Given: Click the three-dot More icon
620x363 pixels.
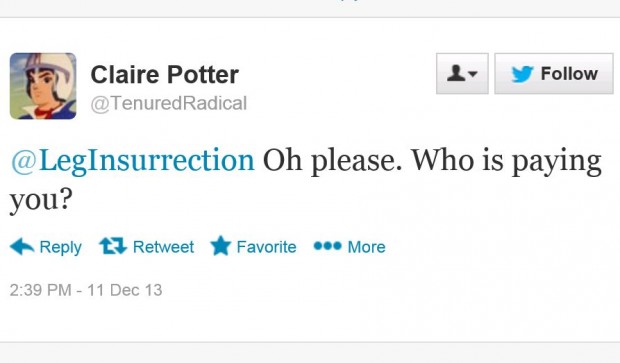Looking at the screenshot, I should pos(327,246).
